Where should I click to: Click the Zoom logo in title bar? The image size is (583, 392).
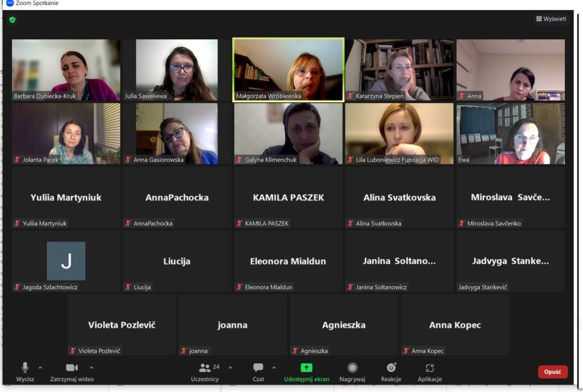coord(10,3)
